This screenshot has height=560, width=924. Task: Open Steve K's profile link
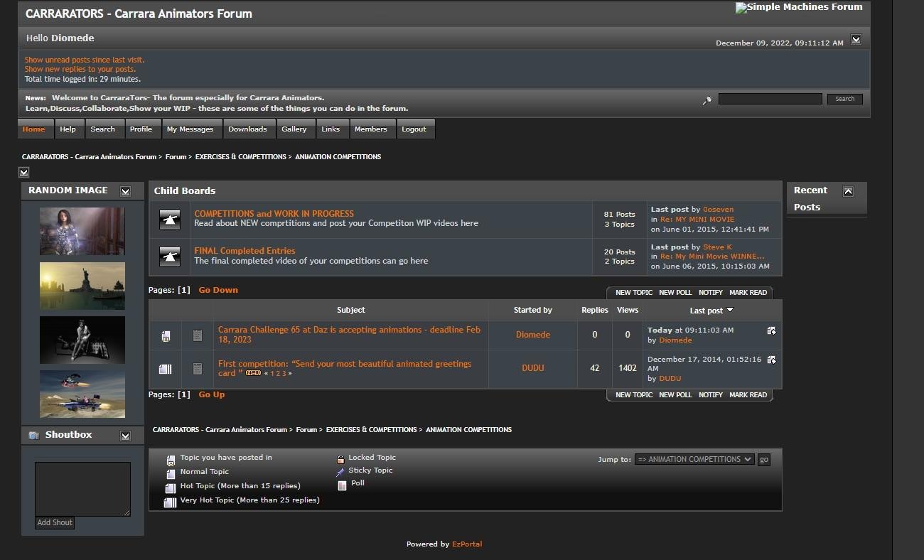click(x=718, y=247)
